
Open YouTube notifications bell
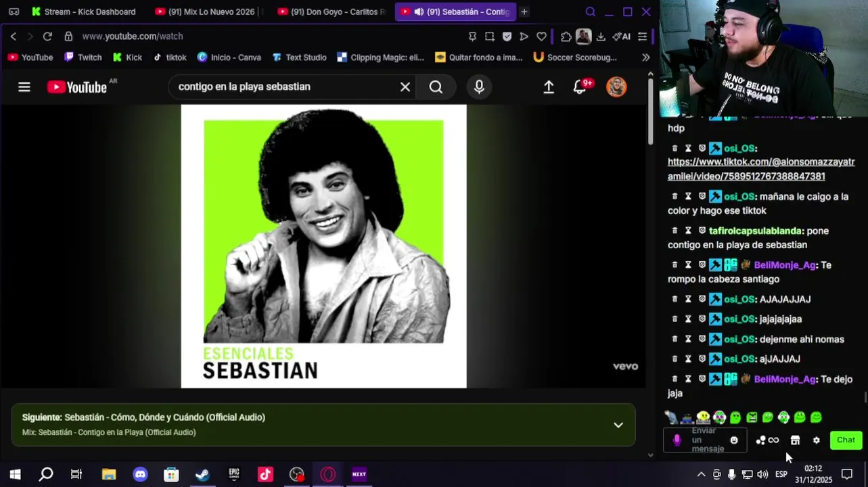(x=580, y=87)
